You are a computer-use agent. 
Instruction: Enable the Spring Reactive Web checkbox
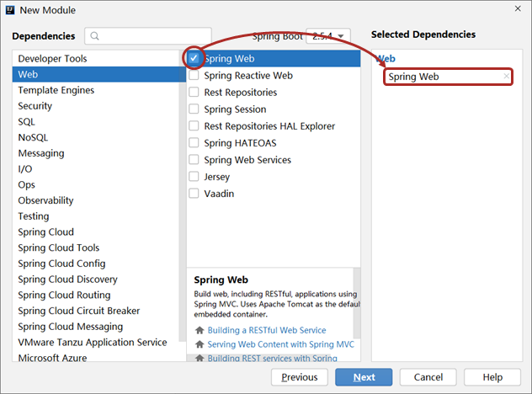click(194, 76)
